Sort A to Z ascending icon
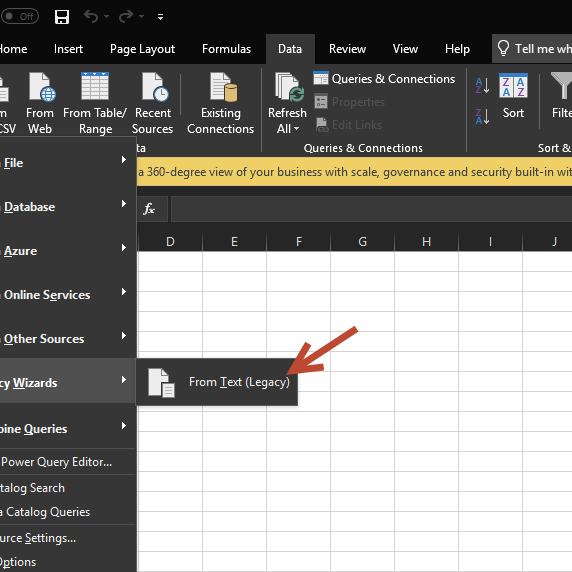Screen dimensions: 572x572 coord(482,86)
